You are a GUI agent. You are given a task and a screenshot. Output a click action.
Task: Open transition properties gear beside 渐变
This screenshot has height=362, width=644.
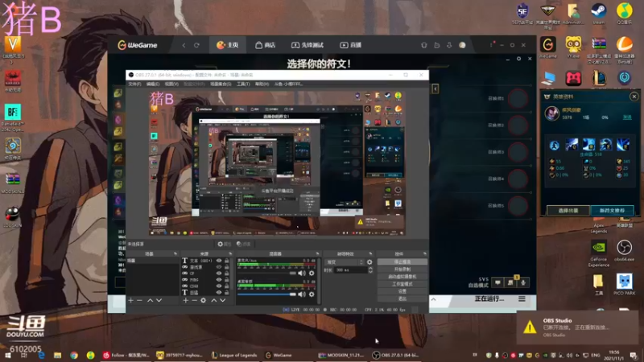point(369,262)
